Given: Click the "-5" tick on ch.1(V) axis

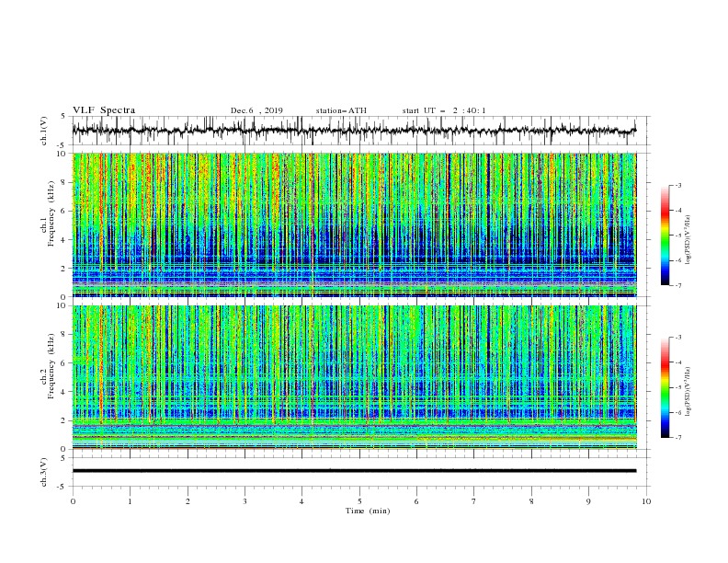Looking at the screenshot, I should click(x=63, y=145).
